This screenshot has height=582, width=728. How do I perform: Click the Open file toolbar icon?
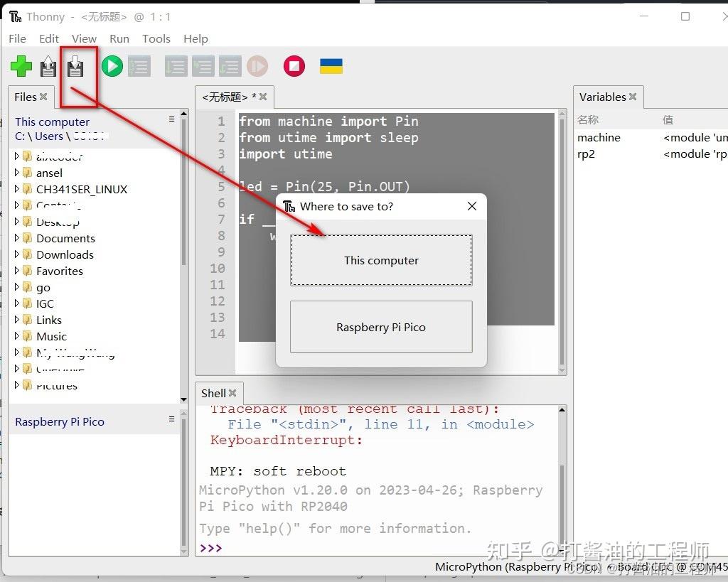[x=48, y=66]
